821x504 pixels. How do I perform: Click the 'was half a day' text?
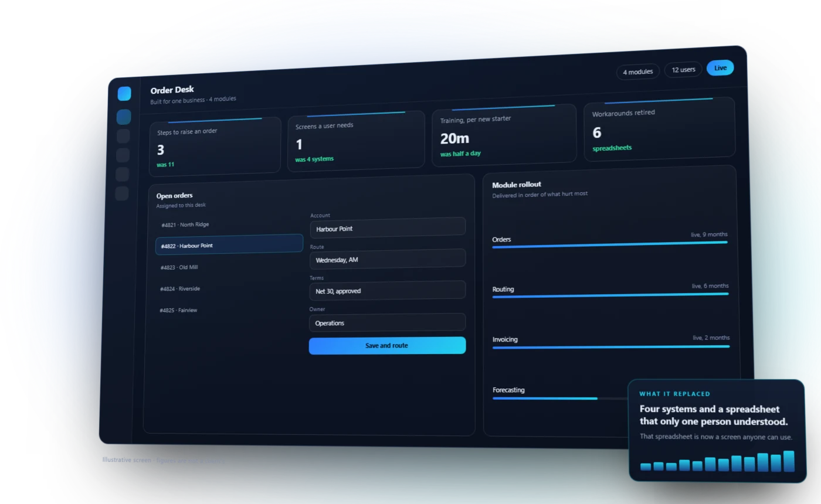460,154
